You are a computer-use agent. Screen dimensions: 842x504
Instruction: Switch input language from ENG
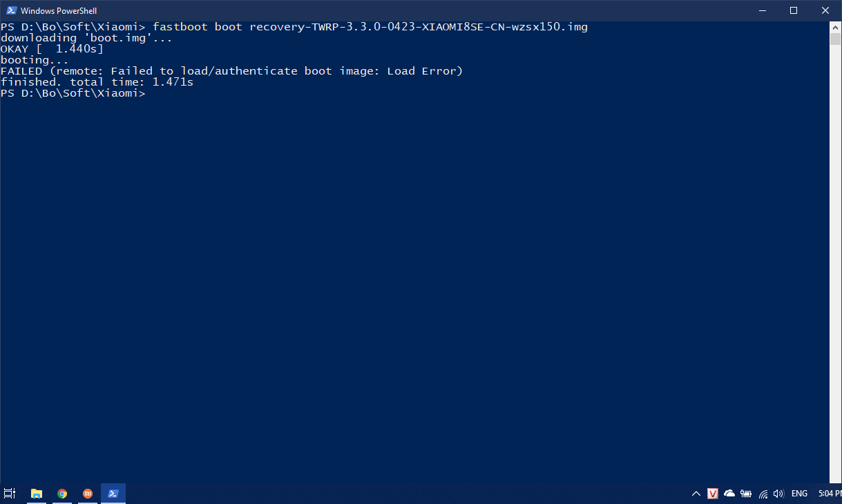(x=799, y=494)
